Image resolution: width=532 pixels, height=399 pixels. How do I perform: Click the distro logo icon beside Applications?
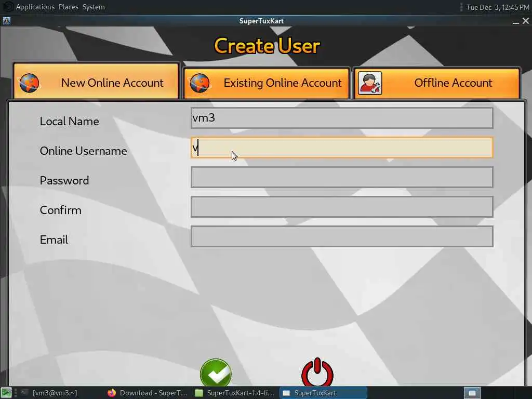(x=7, y=7)
